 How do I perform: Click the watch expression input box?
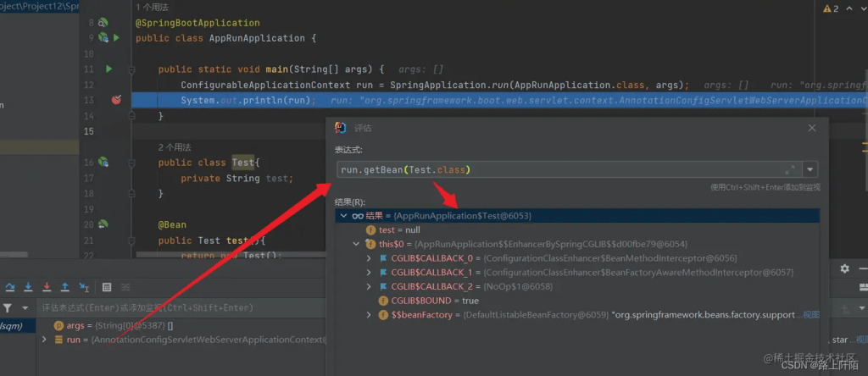point(170,308)
